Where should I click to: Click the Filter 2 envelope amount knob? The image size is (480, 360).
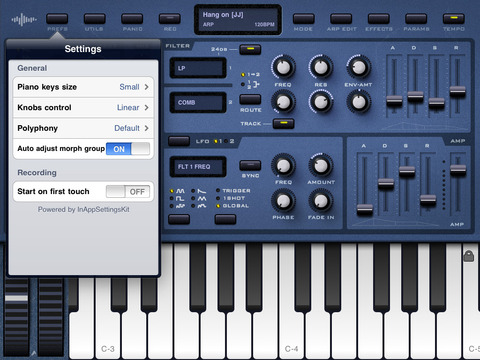click(359, 102)
